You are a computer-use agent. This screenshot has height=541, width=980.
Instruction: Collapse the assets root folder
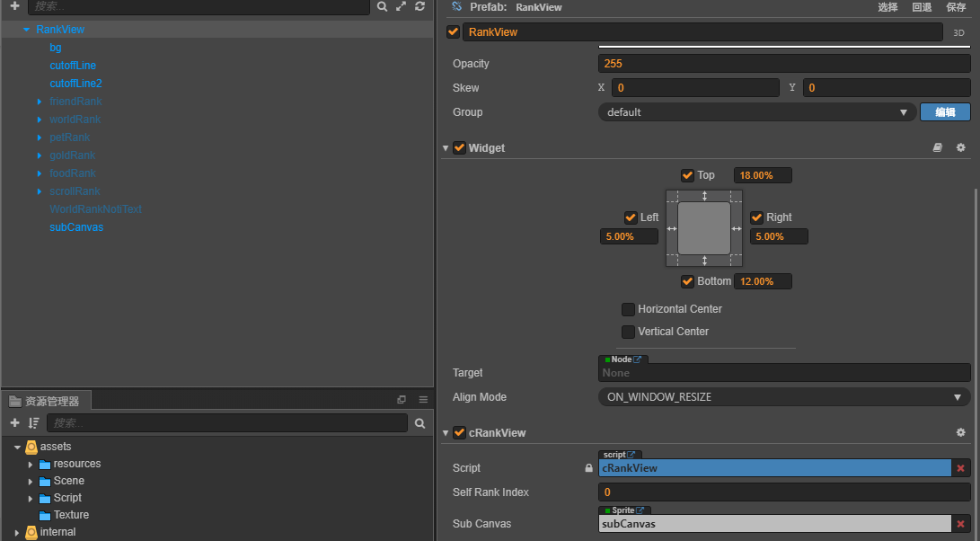coord(17,448)
